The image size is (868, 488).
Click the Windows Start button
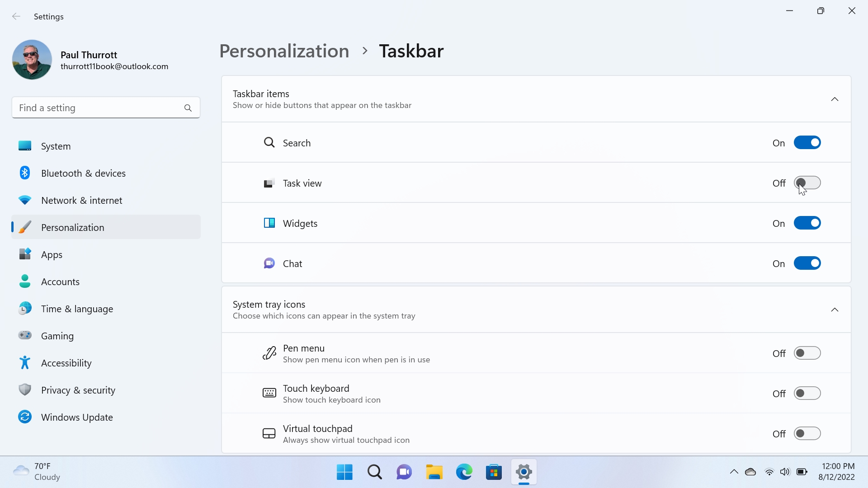click(344, 472)
